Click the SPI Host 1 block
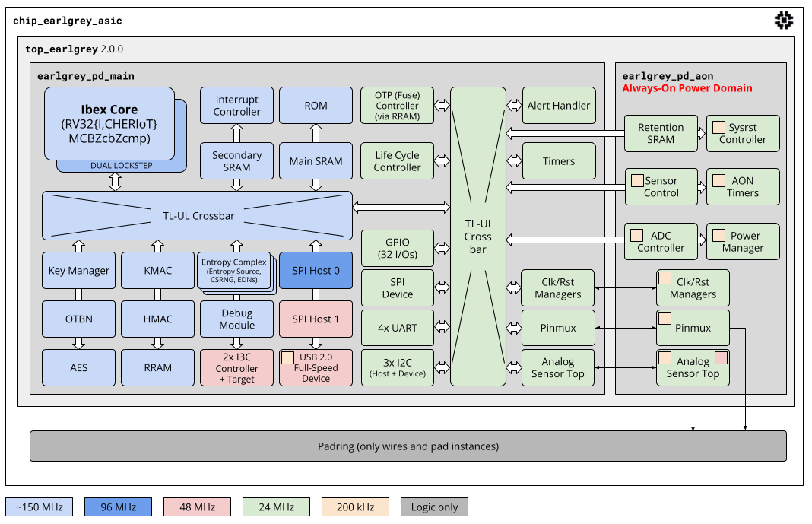 coord(316,319)
